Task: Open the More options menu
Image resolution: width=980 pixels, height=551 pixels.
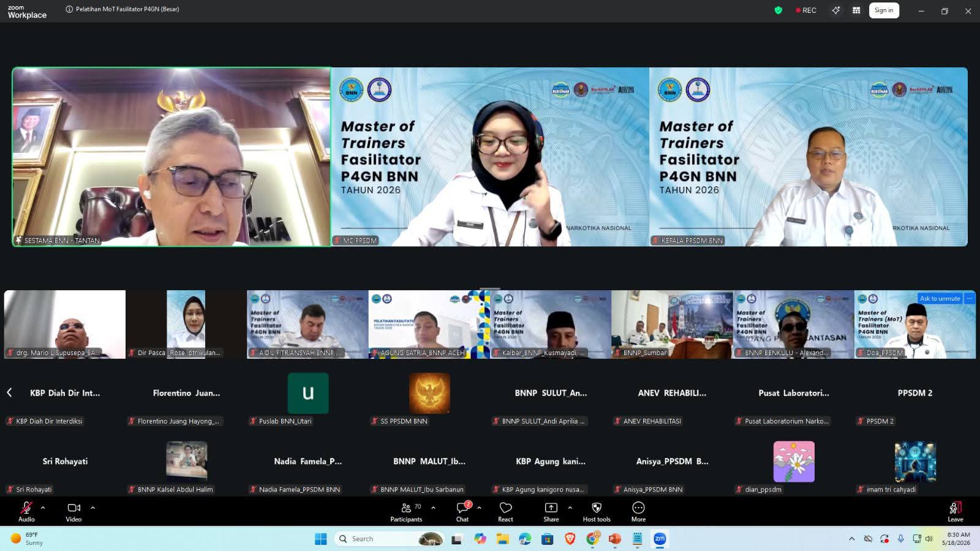Action: (x=638, y=512)
